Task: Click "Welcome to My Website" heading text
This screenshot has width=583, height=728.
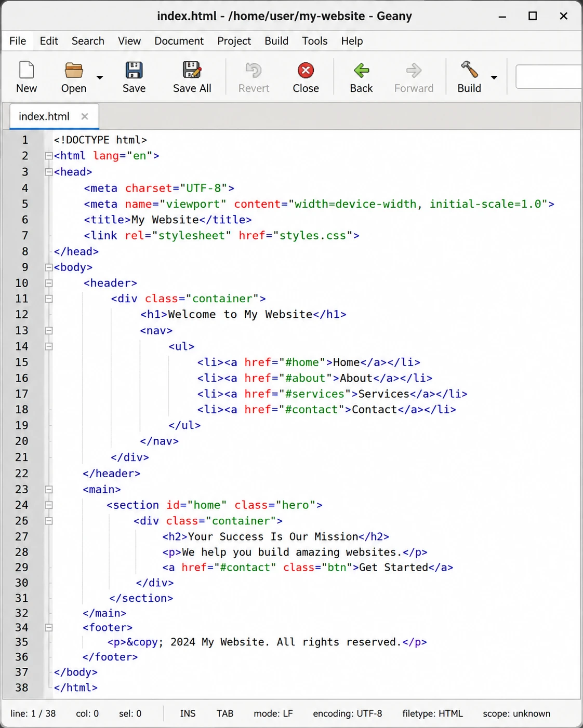Action: 240,314
